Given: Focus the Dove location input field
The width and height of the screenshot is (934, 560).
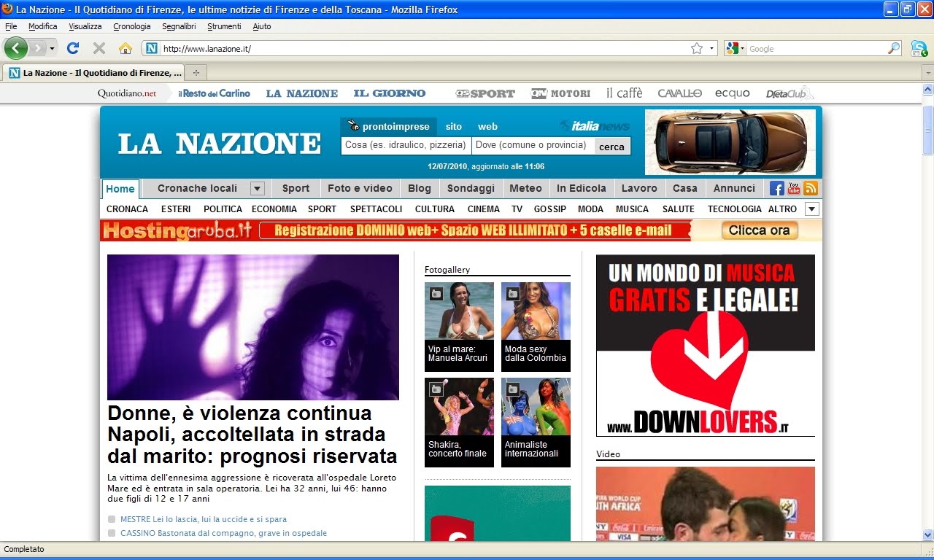Looking at the screenshot, I should click(533, 145).
